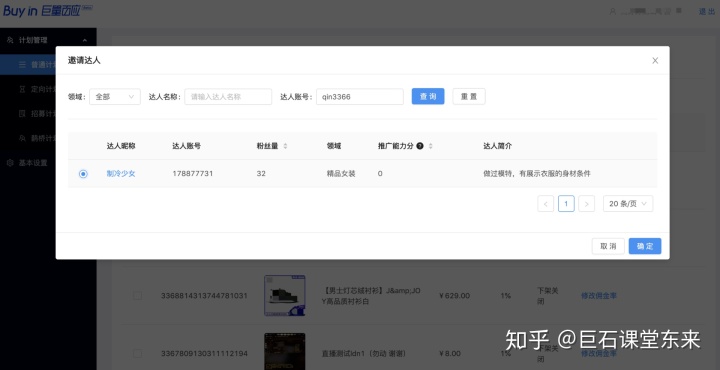Go to next page arrow
Viewport: 720px width, 370px height.
click(x=586, y=204)
